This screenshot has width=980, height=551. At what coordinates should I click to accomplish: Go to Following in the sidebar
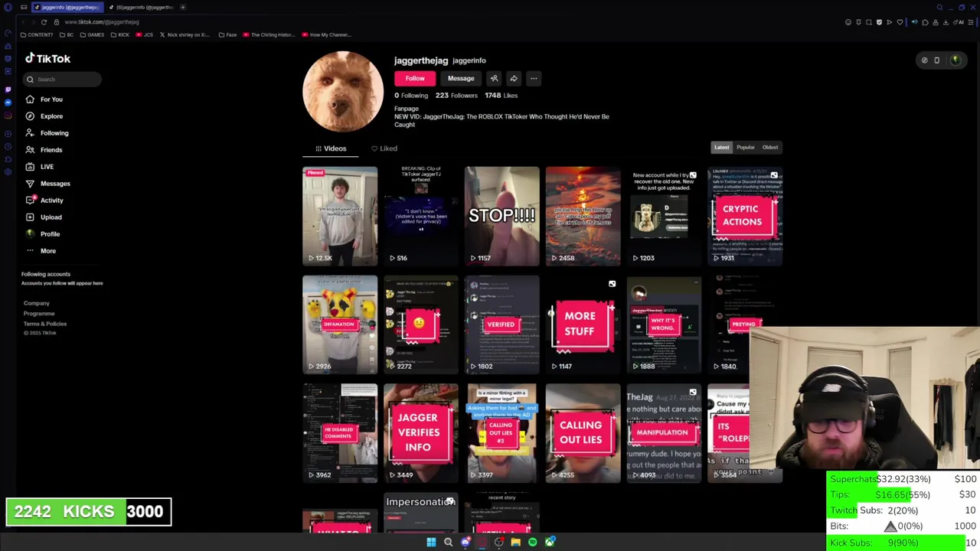click(x=46, y=133)
